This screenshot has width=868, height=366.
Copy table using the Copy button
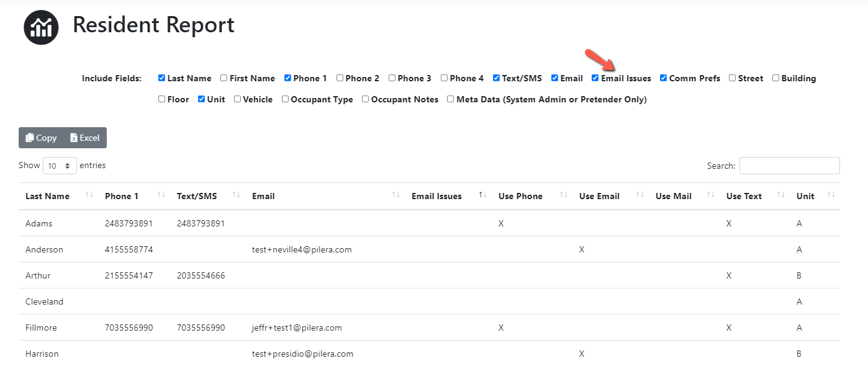41,138
